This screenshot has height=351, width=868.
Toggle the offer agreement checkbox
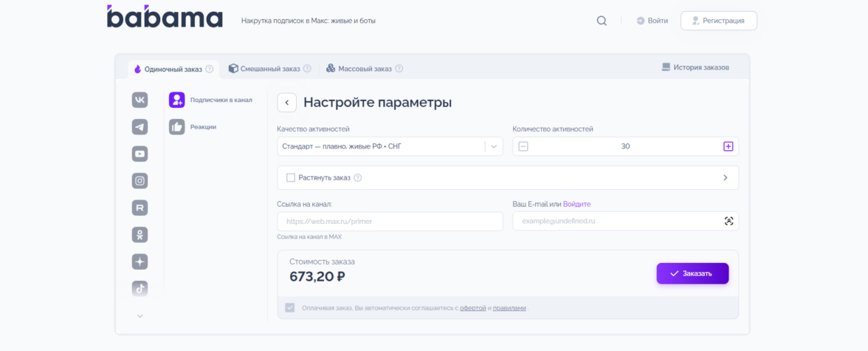click(x=289, y=307)
